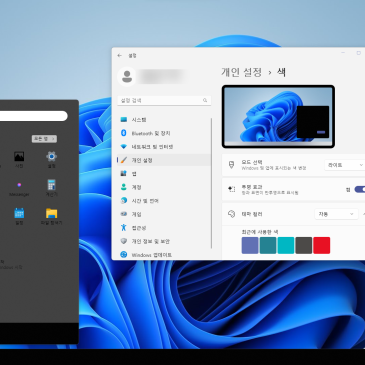Click 개인 설정 in the breadcrumb title
This screenshot has width=365, height=365.
point(242,72)
